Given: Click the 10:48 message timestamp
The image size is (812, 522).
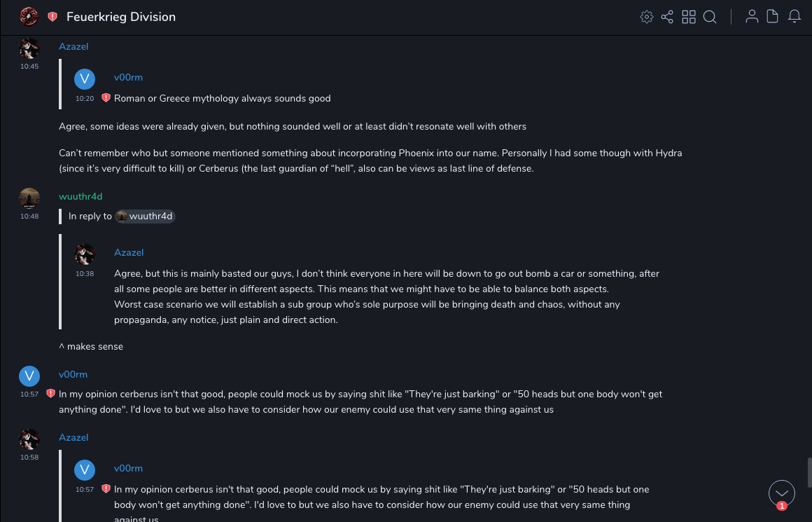Looking at the screenshot, I should (29, 217).
